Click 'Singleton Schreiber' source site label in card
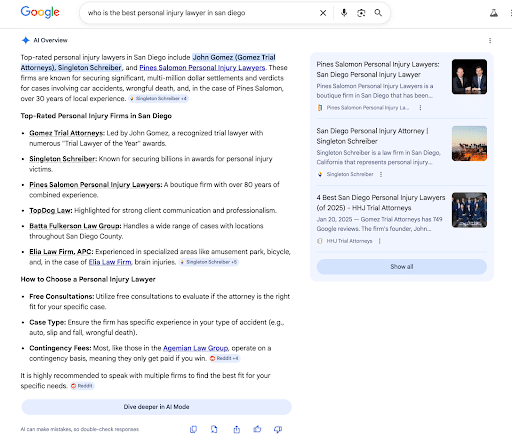This screenshot has height=443, width=512. 350,174
